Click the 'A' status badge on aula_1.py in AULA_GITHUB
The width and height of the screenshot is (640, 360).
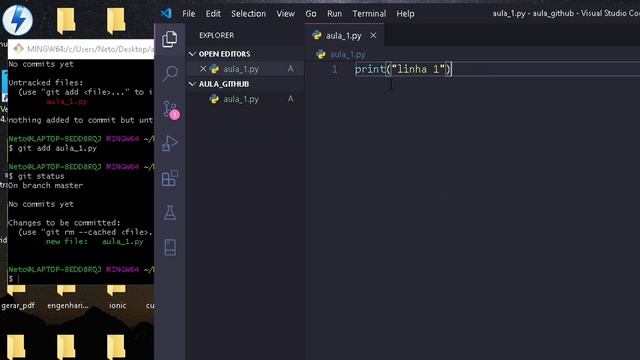(290, 99)
